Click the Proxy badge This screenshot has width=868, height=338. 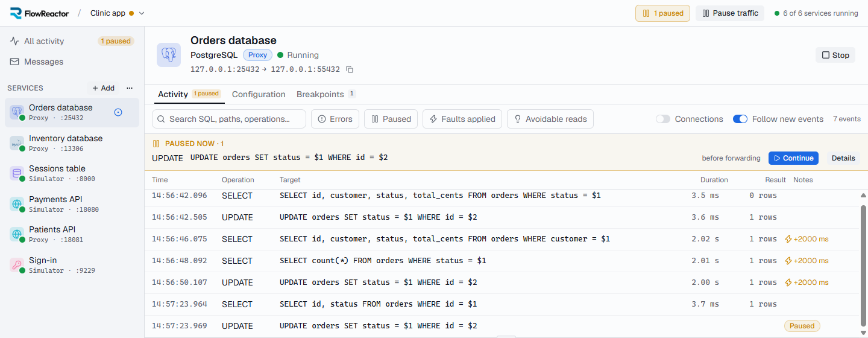tap(257, 55)
